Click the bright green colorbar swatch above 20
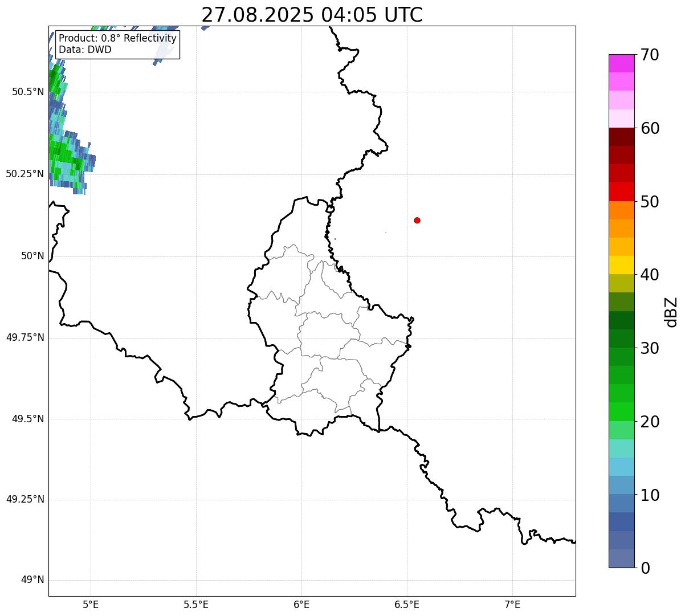This screenshot has height=616, width=685. [x=621, y=411]
